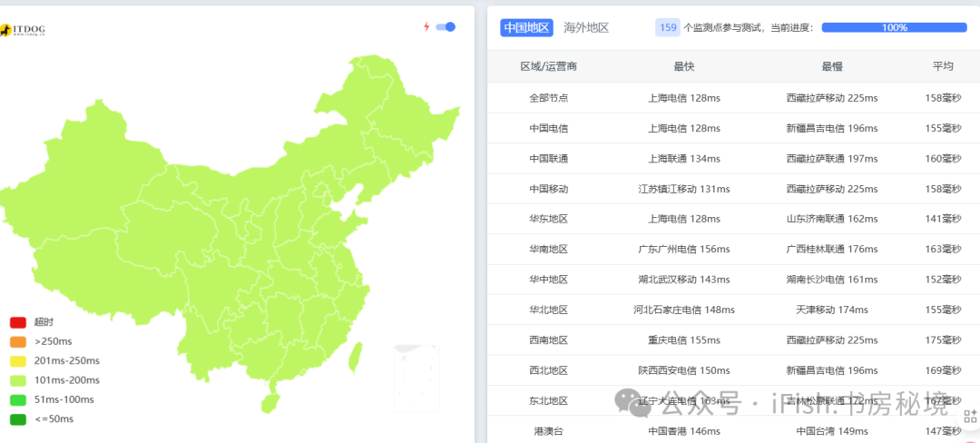
Task: Switch to the 中国地区 tab
Action: pyautogui.click(x=526, y=27)
